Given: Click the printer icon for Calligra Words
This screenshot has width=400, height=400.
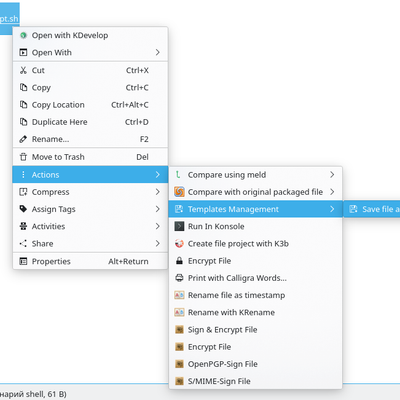Looking at the screenshot, I should [179, 278].
